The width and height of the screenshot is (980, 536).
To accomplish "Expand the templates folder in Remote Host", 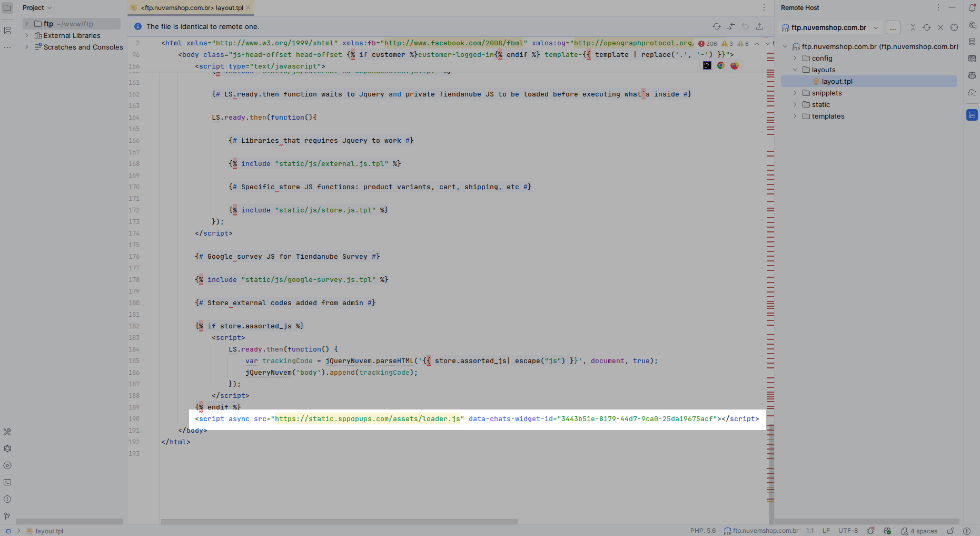I will [x=795, y=116].
